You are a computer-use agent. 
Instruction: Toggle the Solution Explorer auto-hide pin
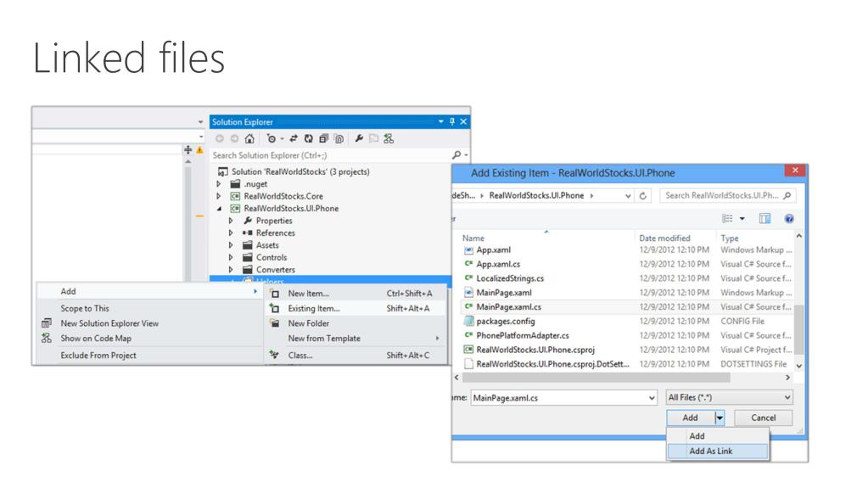[x=451, y=121]
